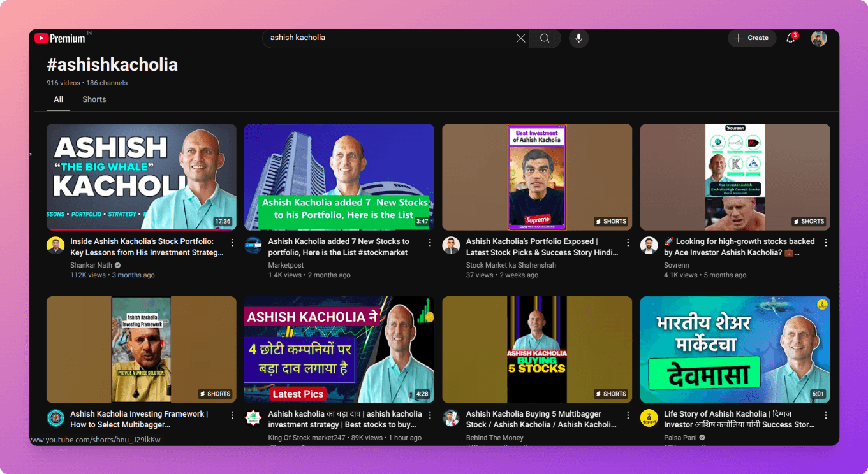Start voice search with the microphone
The image size is (868, 474).
click(579, 38)
